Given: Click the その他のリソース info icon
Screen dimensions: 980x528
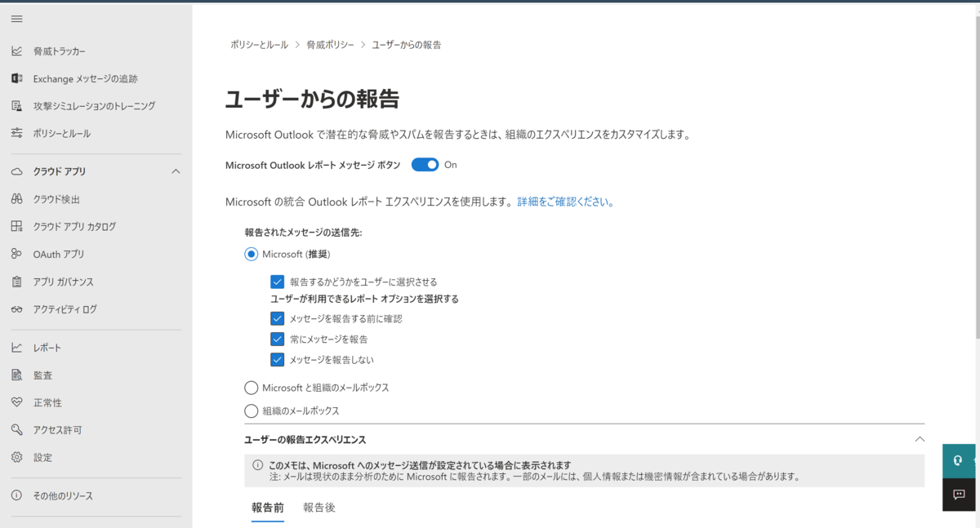Looking at the screenshot, I should click(x=16, y=495).
